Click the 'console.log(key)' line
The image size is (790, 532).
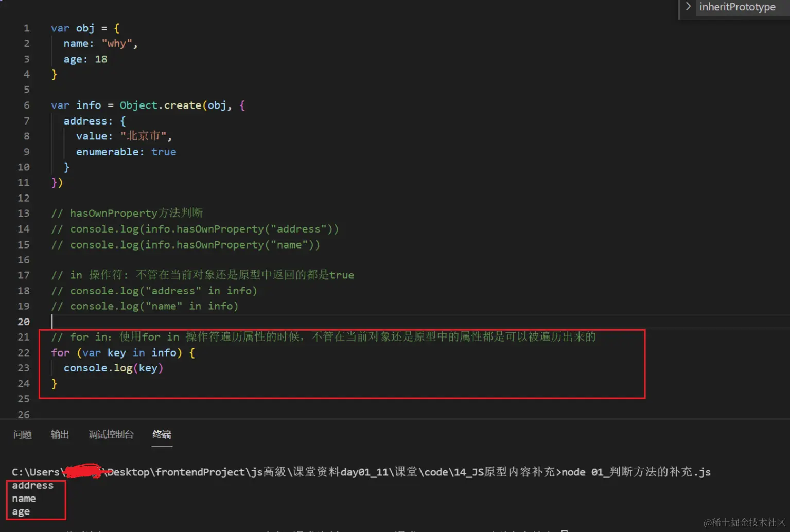tap(113, 368)
